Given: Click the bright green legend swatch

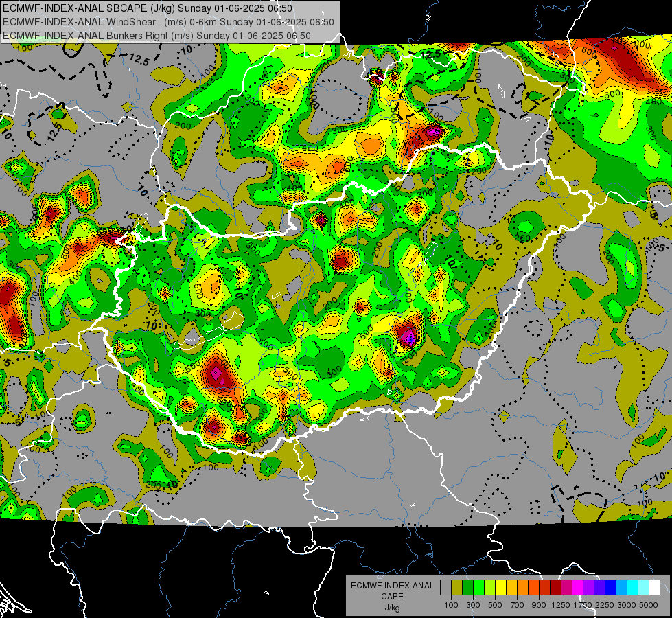Looking at the screenshot, I should click(478, 588).
